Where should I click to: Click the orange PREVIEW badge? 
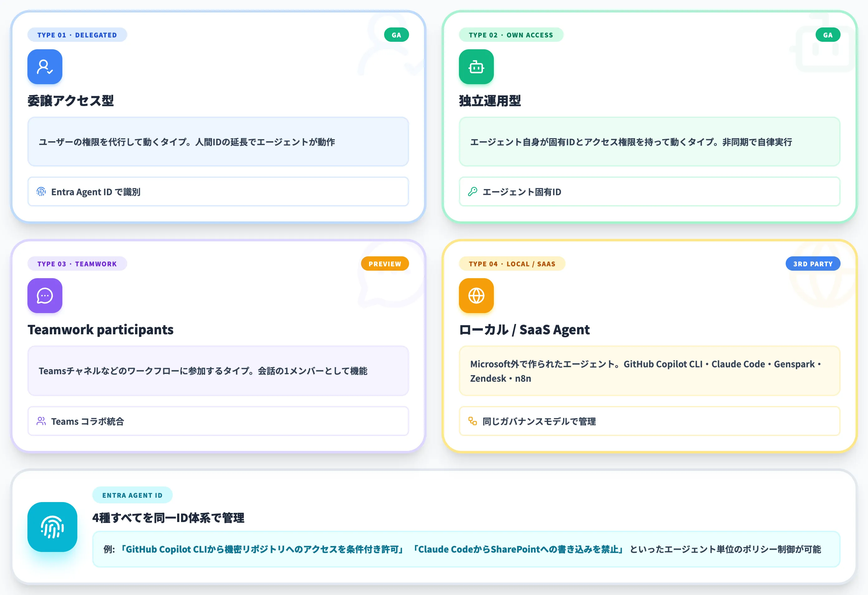[x=385, y=264]
